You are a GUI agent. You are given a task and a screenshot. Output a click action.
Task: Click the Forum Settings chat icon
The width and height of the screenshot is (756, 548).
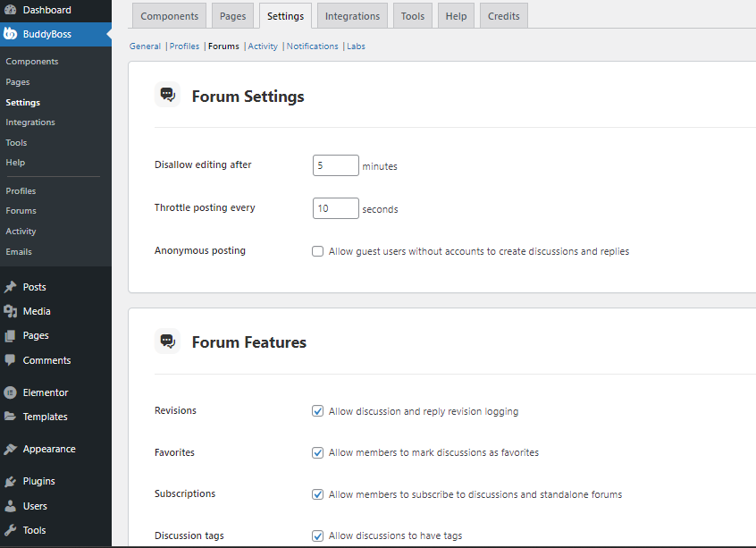point(167,95)
